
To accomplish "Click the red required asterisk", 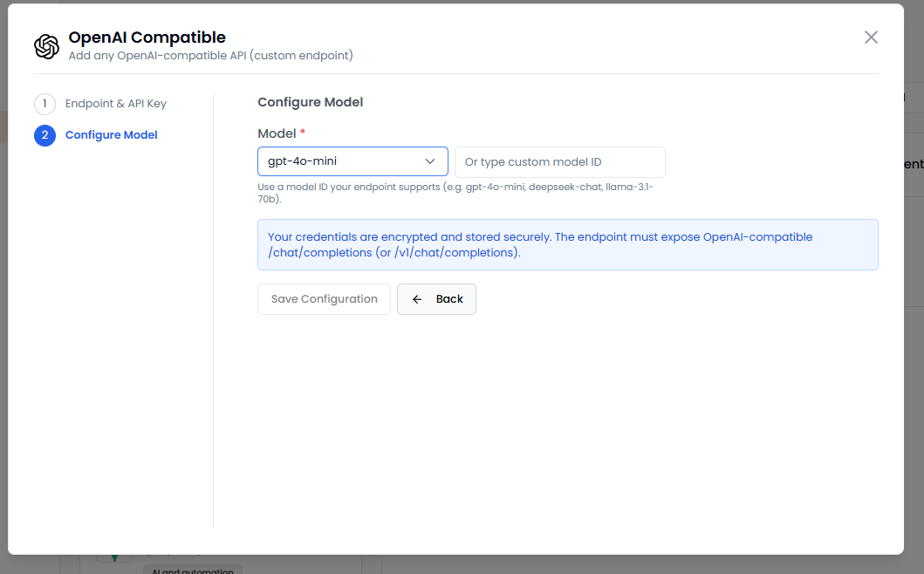I will (303, 133).
